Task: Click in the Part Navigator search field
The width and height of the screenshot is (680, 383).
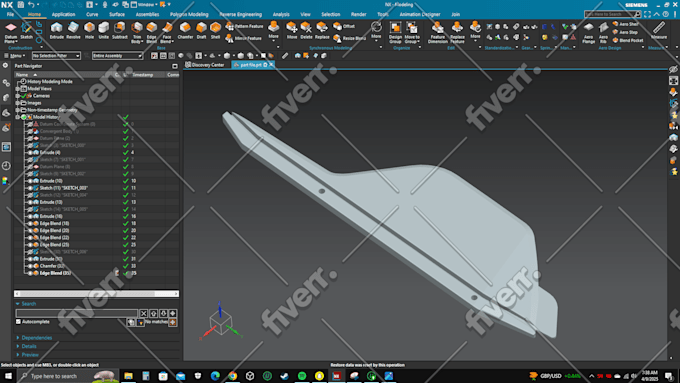Action: [x=77, y=313]
